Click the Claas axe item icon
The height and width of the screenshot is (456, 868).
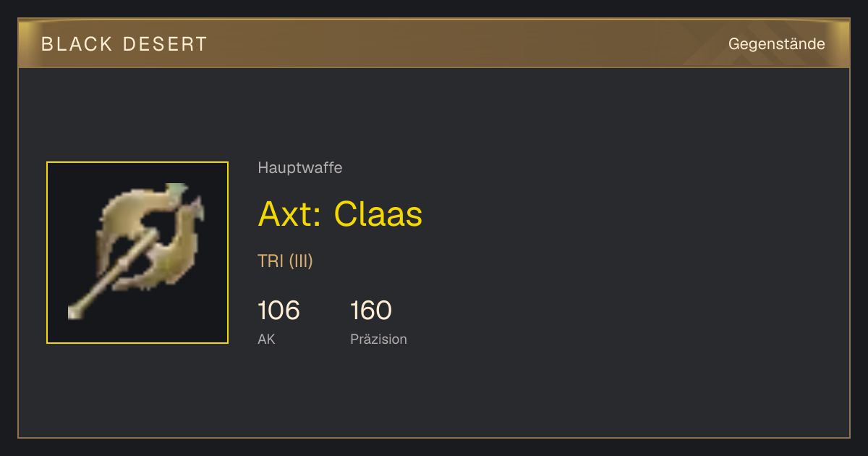pos(137,253)
